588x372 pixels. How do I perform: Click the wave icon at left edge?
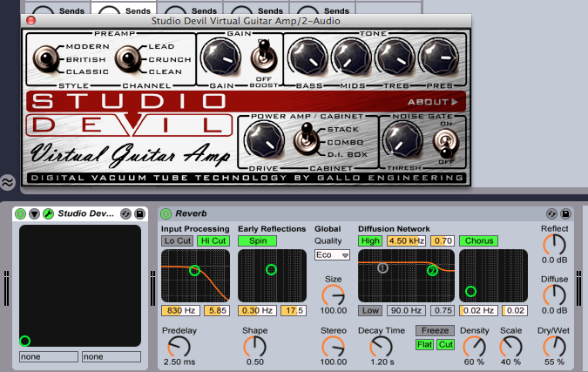7,182
